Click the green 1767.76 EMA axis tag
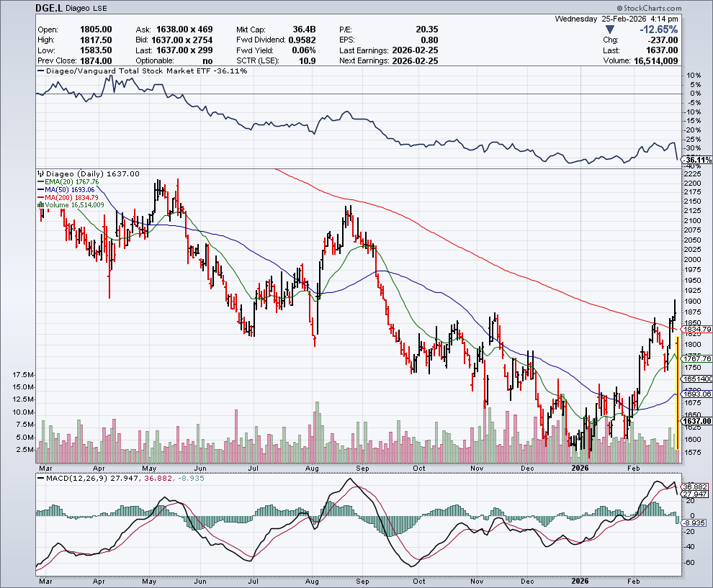Screen dimensions: 713x588 coord(696,358)
